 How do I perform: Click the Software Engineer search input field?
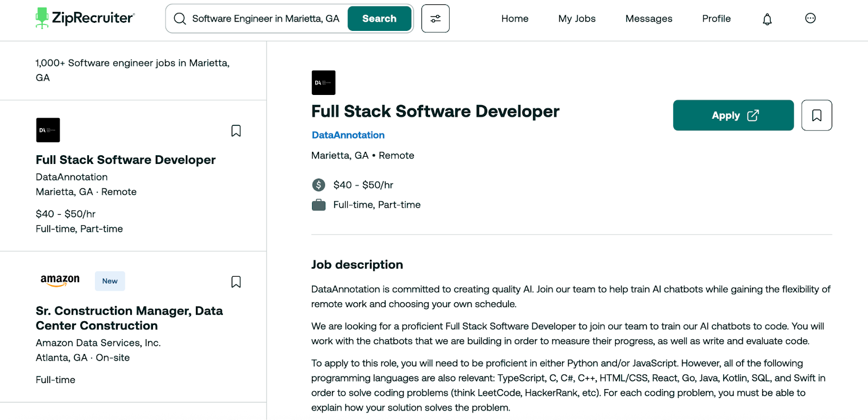[266, 18]
